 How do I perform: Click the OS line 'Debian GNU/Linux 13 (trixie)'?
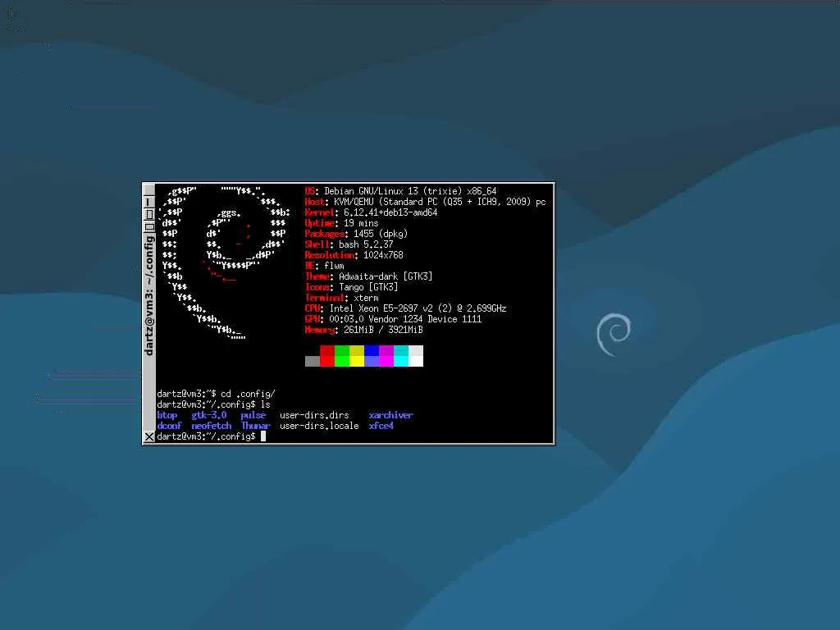[x=393, y=191]
